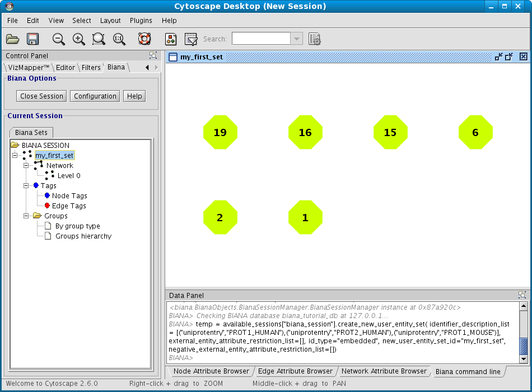The height and width of the screenshot is (392, 532).
Task: Click the Zoom In magnifier icon
Action: tap(79, 39)
